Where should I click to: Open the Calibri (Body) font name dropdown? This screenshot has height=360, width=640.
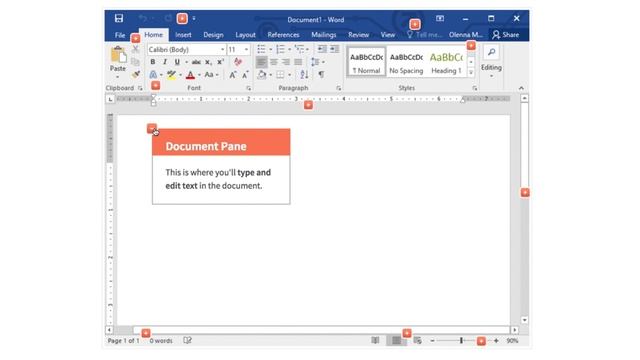click(x=223, y=50)
